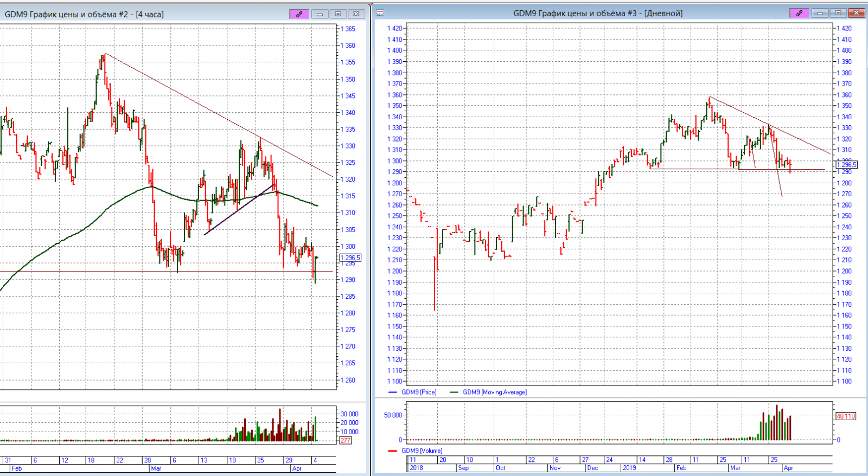This screenshot has width=868, height=476.
Task: Click link icon in 4-hour chart title bar
Action: coord(299,14)
